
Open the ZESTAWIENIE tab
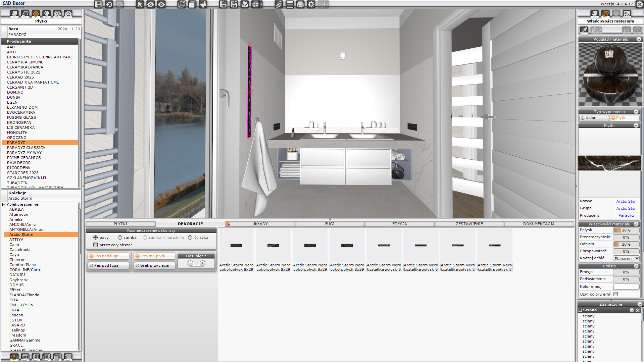[469, 224]
